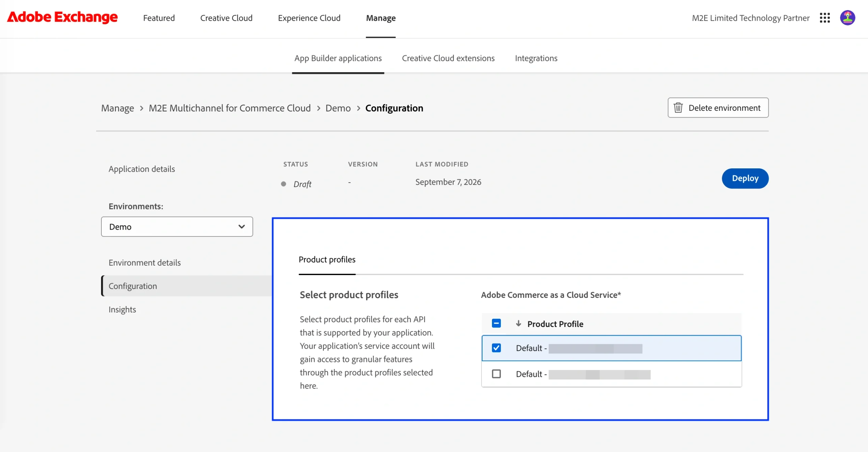
Task: Select Configuration in the sidebar
Action: (x=186, y=286)
